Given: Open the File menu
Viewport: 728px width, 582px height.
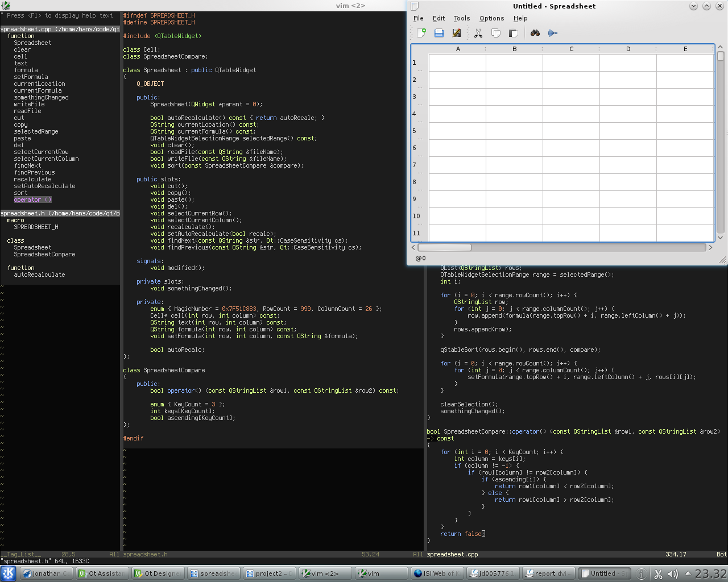Looking at the screenshot, I should [x=418, y=18].
